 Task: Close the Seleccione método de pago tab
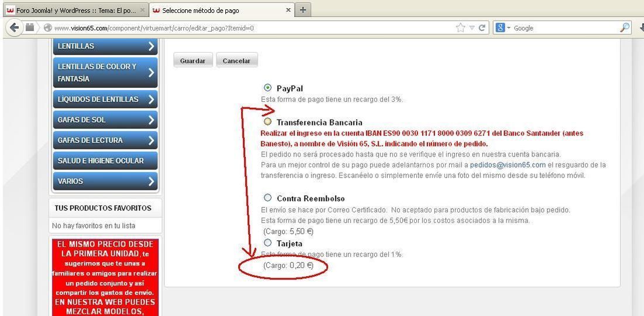point(288,10)
